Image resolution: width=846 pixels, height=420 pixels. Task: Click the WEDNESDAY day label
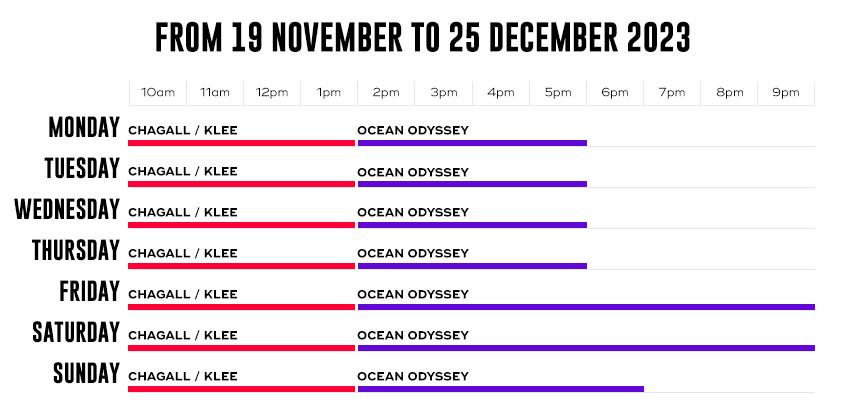click(x=67, y=209)
